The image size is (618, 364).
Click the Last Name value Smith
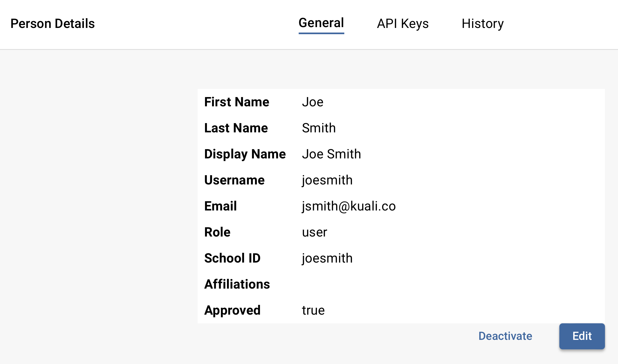[319, 128]
